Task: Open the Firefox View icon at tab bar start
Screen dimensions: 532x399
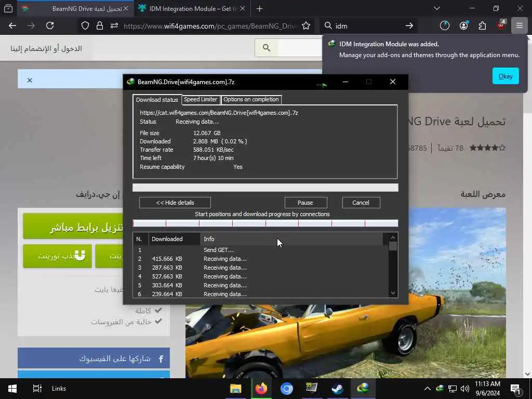Action: (8, 9)
